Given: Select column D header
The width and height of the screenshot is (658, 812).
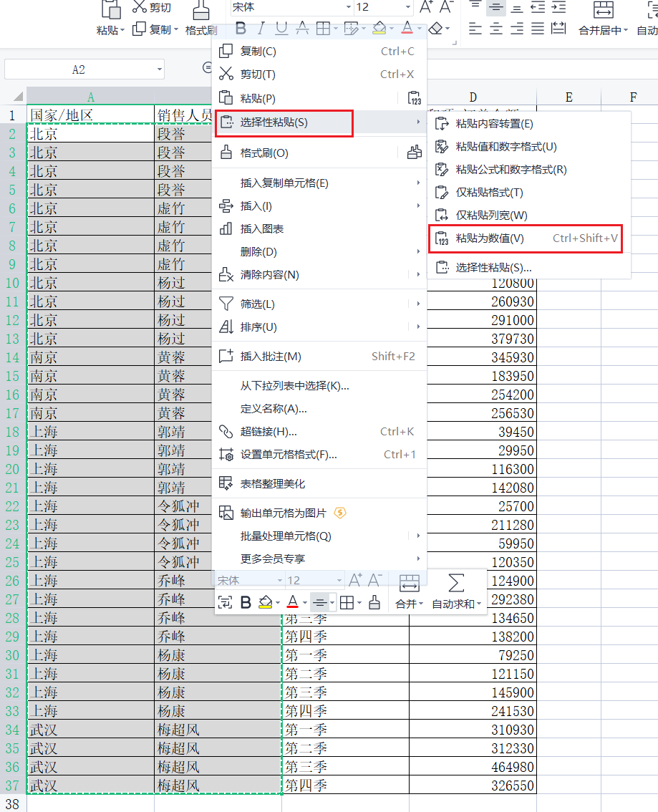Looking at the screenshot, I should coord(473,97).
